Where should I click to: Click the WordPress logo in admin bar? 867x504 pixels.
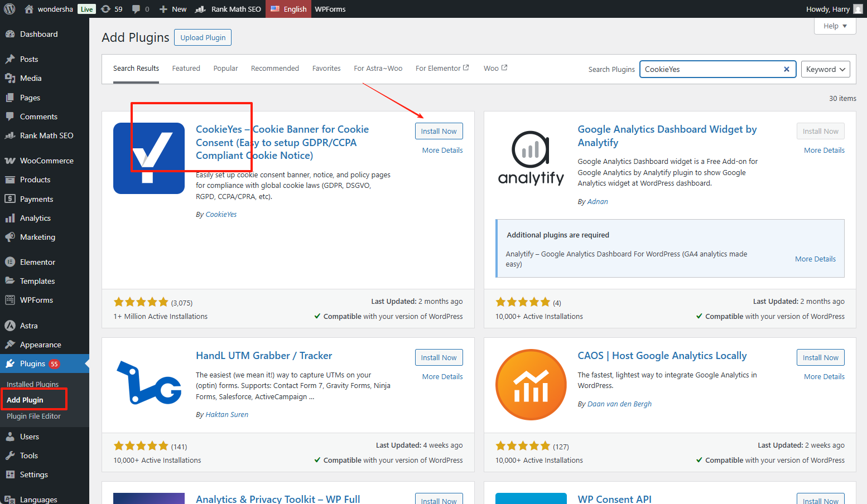[9, 9]
